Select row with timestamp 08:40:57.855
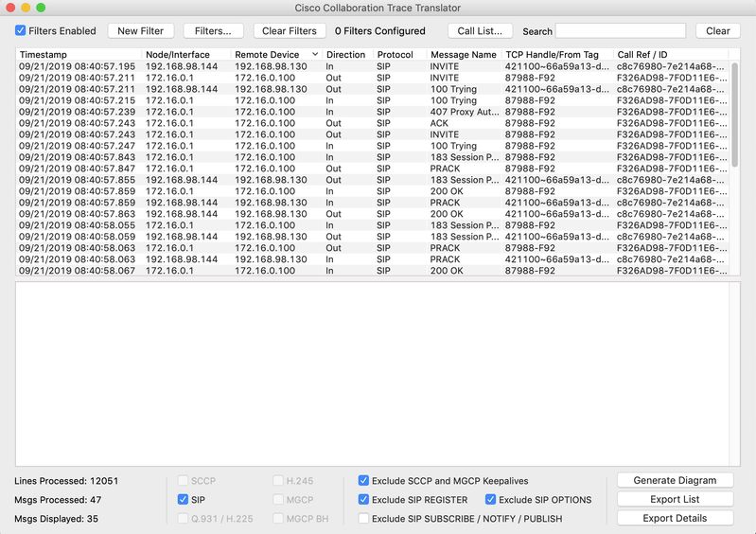 (372, 180)
